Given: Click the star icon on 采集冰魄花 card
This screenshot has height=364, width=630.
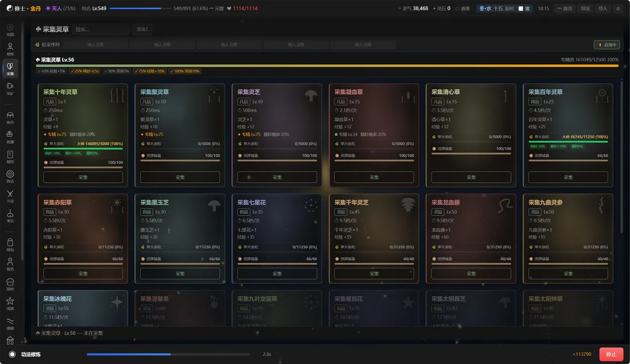Looking at the screenshot, I should click(x=117, y=302).
